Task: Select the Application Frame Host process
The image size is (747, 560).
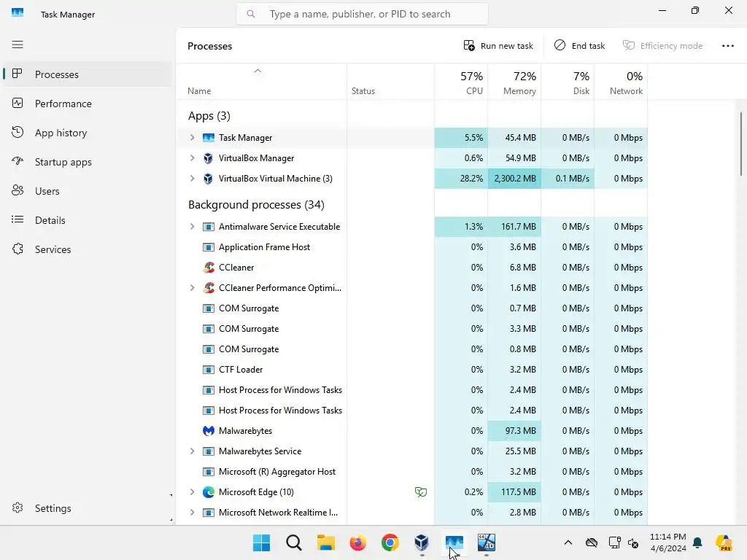Action: [x=411, y=247]
